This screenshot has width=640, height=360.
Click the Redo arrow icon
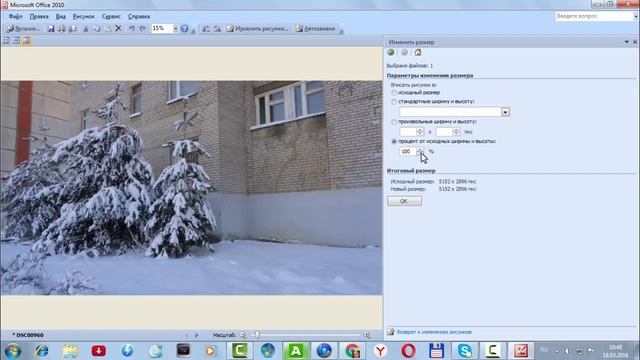[x=142, y=29]
